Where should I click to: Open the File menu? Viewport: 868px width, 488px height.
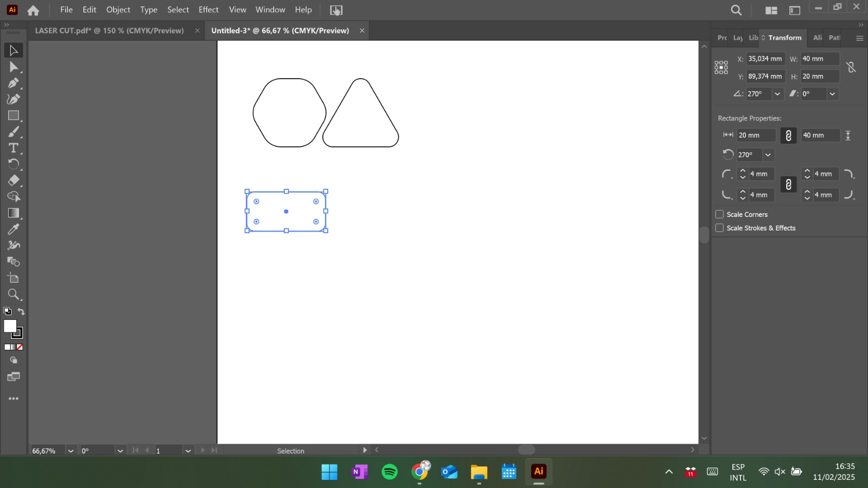[x=66, y=10]
